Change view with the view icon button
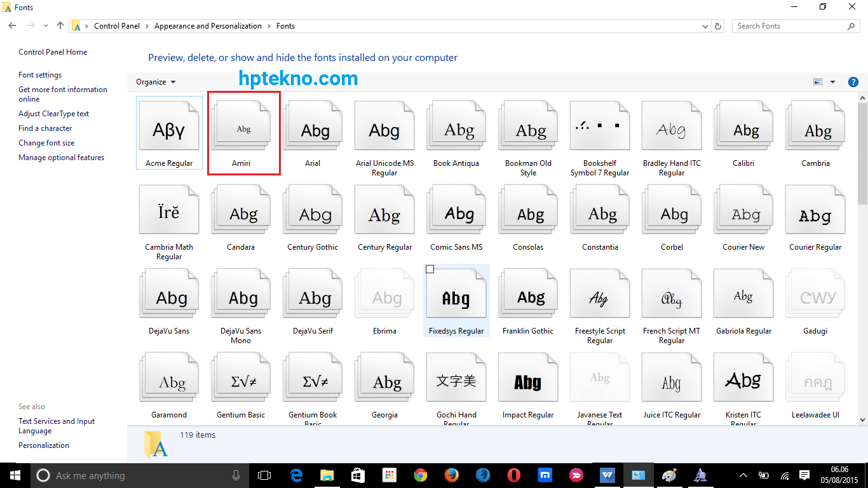This screenshot has height=488, width=868. pos(818,82)
